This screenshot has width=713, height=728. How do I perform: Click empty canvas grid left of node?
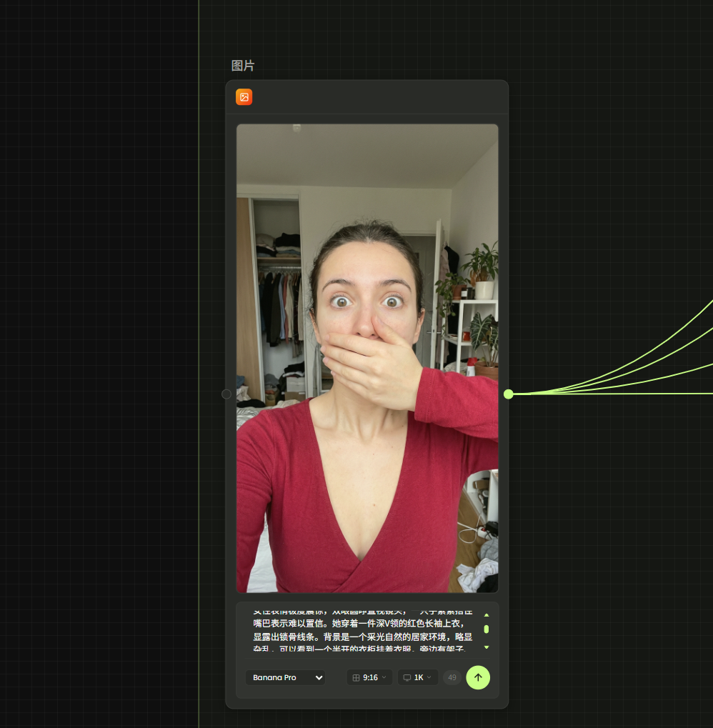[x=100, y=357]
